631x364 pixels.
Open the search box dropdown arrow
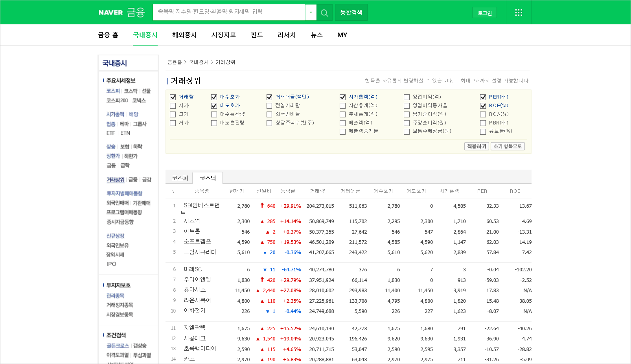point(311,13)
